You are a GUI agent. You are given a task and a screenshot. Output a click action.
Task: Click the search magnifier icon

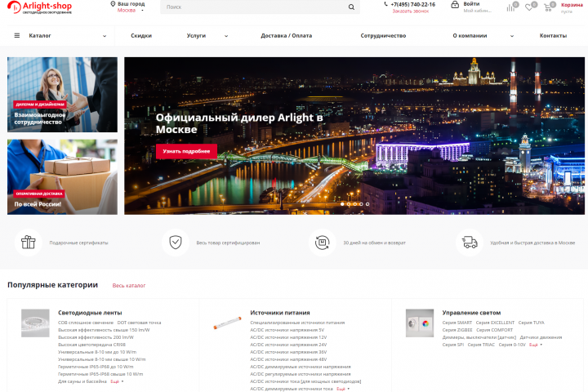click(351, 7)
